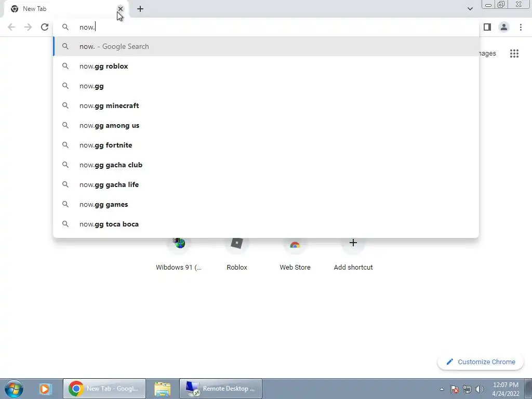This screenshot has height=399, width=532.
Task: Reload the page with the refresh icon
Action: point(45,27)
